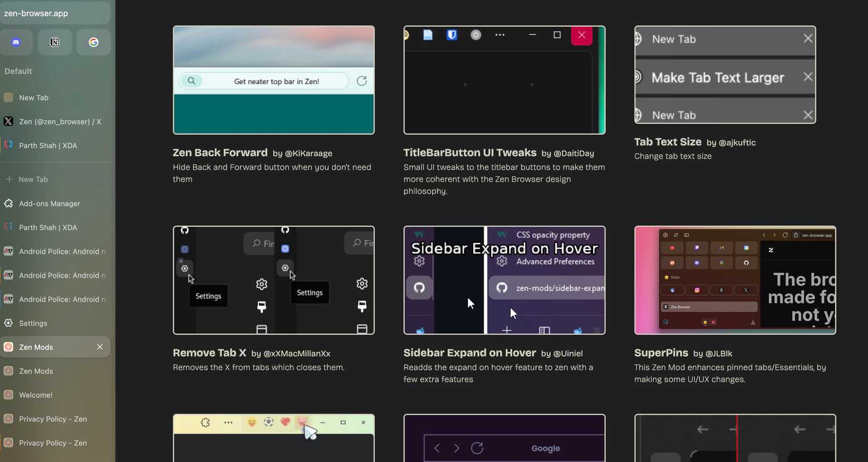Screen dimensions: 868x462
Task: Click the Add-ons Manager puzzle icon
Action: (x=8, y=204)
